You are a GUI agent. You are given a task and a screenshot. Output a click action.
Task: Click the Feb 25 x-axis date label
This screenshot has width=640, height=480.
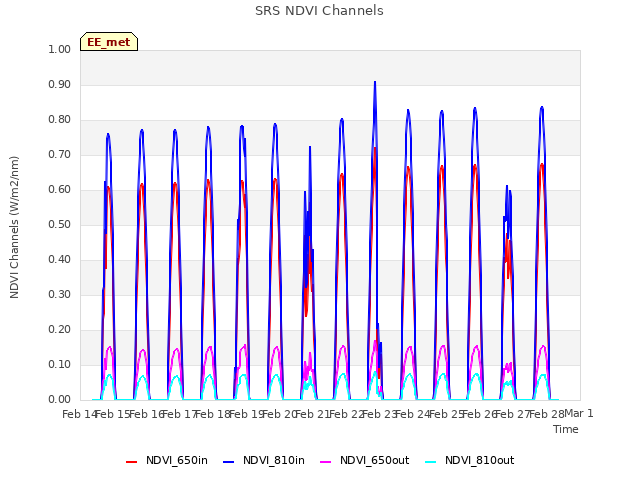point(446,414)
